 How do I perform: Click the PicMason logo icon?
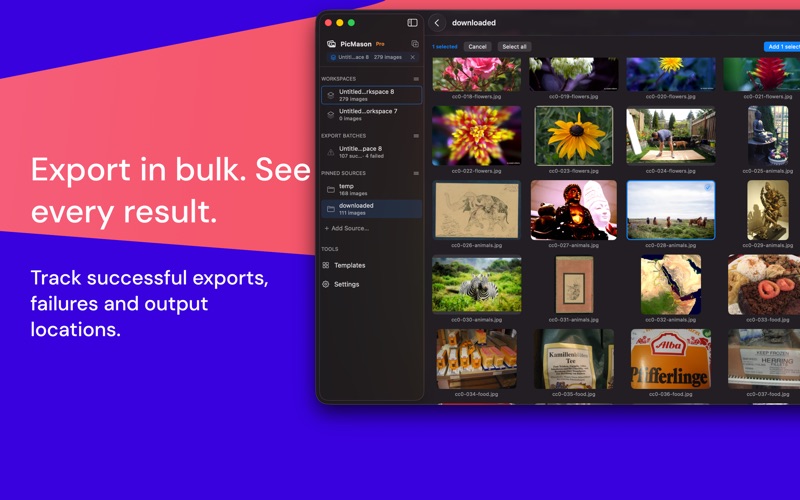point(331,44)
